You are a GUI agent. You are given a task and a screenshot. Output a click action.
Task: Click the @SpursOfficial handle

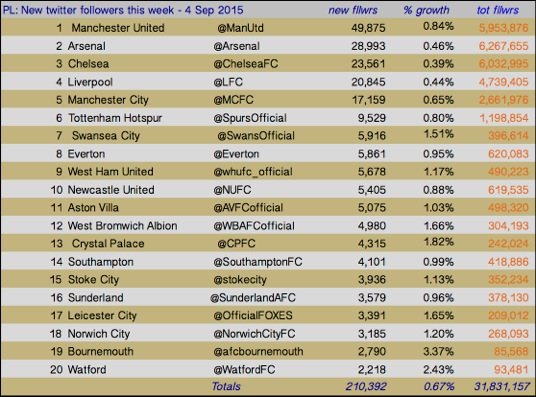tap(250, 118)
